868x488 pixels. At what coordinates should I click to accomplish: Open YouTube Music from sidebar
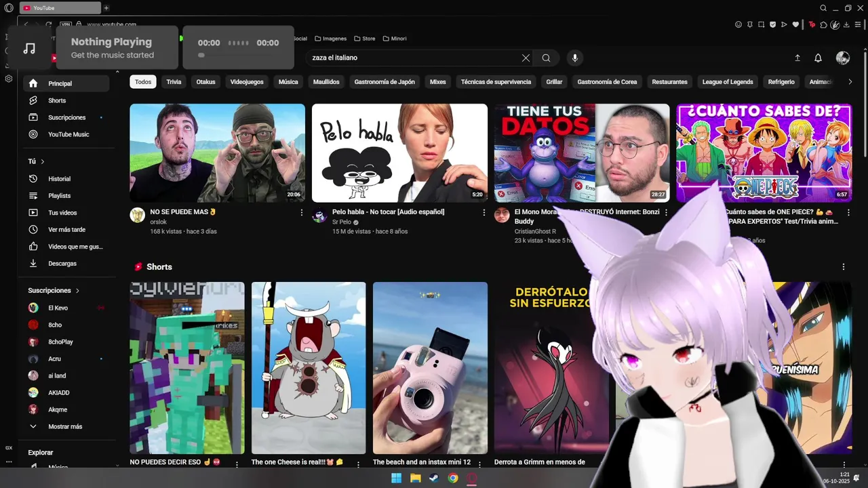click(x=66, y=134)
